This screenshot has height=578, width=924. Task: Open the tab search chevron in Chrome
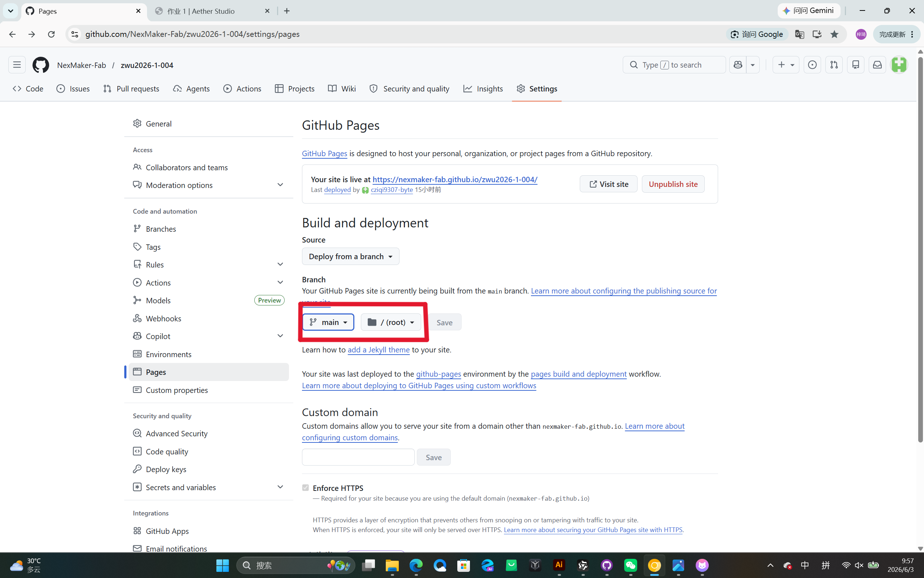(x=11, y=11)
